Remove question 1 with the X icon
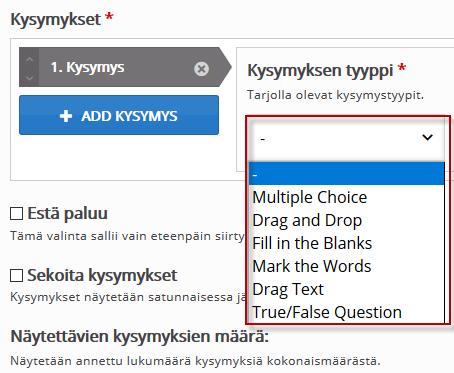 point(201,69)
